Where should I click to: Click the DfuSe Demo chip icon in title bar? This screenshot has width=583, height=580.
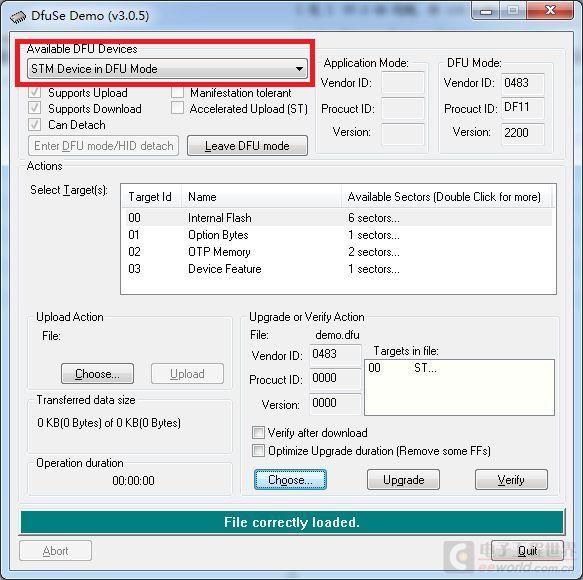18,16
